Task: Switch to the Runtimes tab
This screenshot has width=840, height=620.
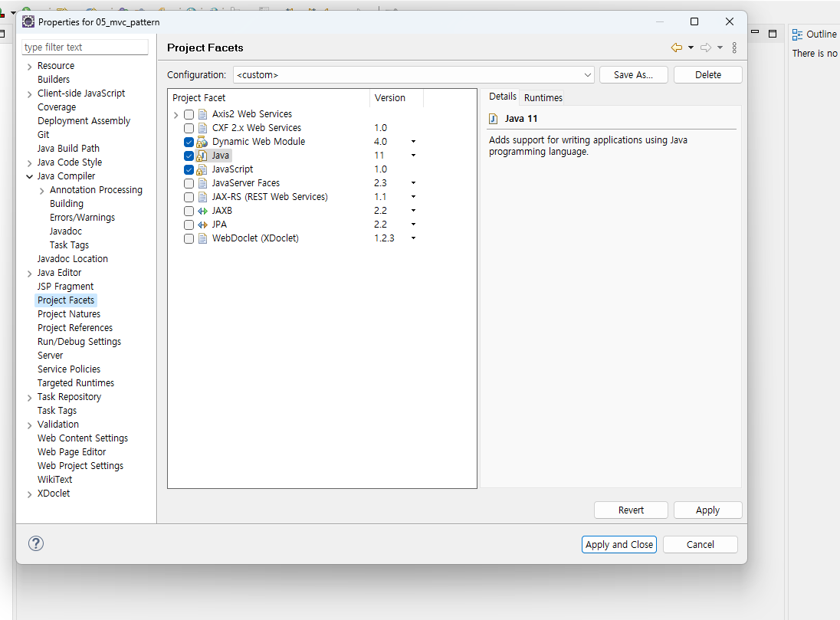Action: coord(543,97)
